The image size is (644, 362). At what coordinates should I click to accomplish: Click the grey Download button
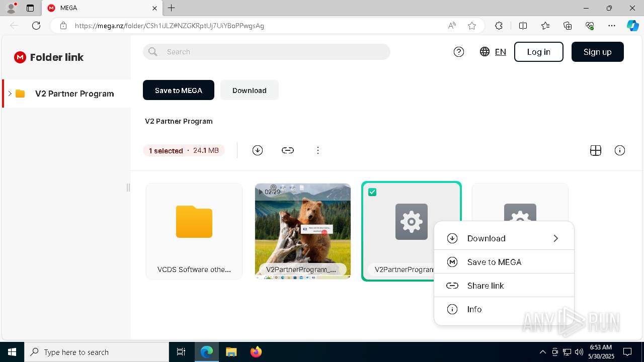pyautogui.click(x=250, y=90)
